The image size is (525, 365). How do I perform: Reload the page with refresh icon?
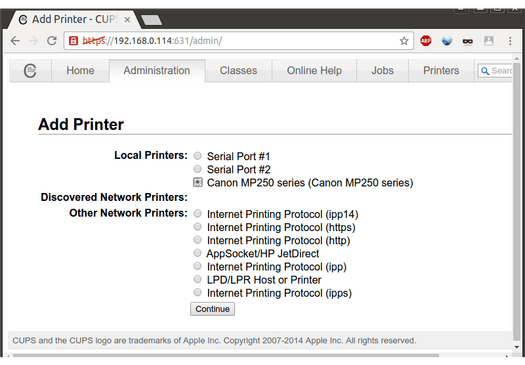52,41
